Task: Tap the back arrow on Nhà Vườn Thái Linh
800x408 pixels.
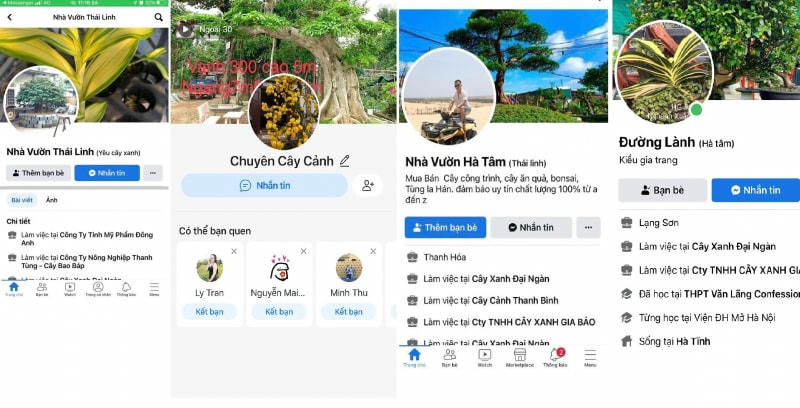Action: point(10,17)
